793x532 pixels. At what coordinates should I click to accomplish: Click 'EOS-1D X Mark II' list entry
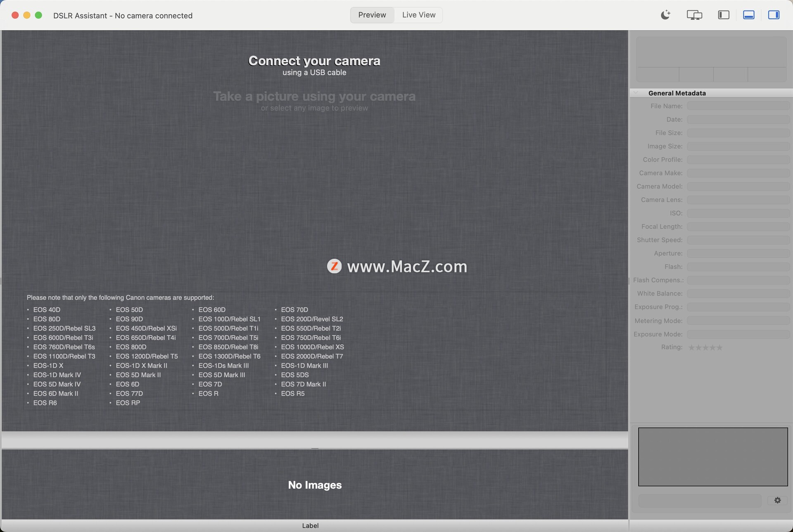point(142,366)
